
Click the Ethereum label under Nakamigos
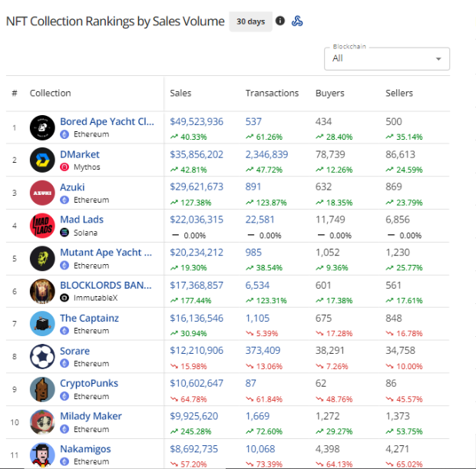pos(91,461)
